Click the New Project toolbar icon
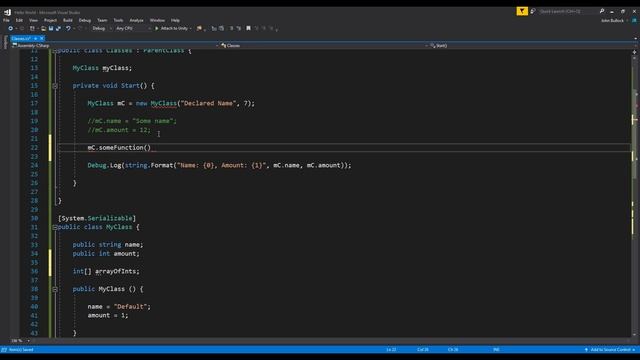This screenshot has height=360, width=640. tap(32, 29)
